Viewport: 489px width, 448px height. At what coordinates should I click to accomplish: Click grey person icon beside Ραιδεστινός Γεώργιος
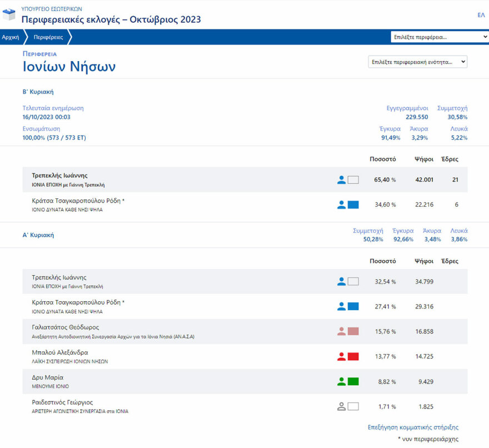(341, 406)
